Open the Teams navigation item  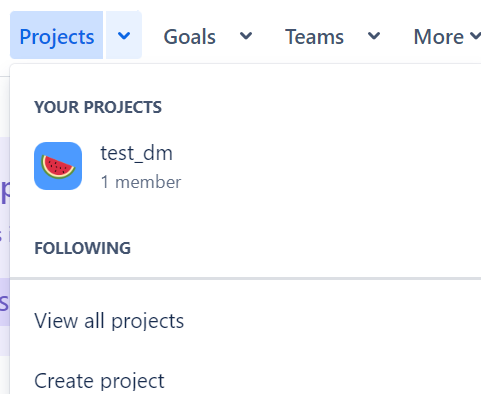pyautogui.click(x=314, y=37)
